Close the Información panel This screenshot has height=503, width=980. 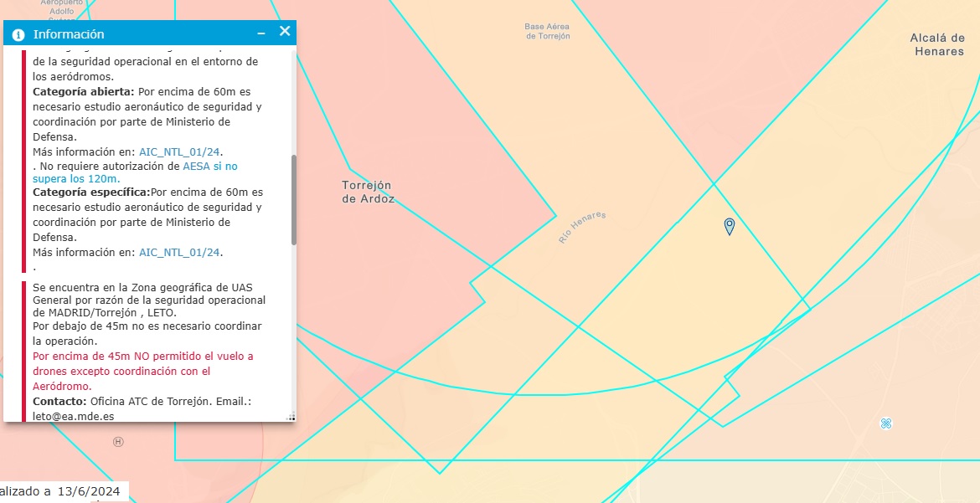tap(285, 32)
